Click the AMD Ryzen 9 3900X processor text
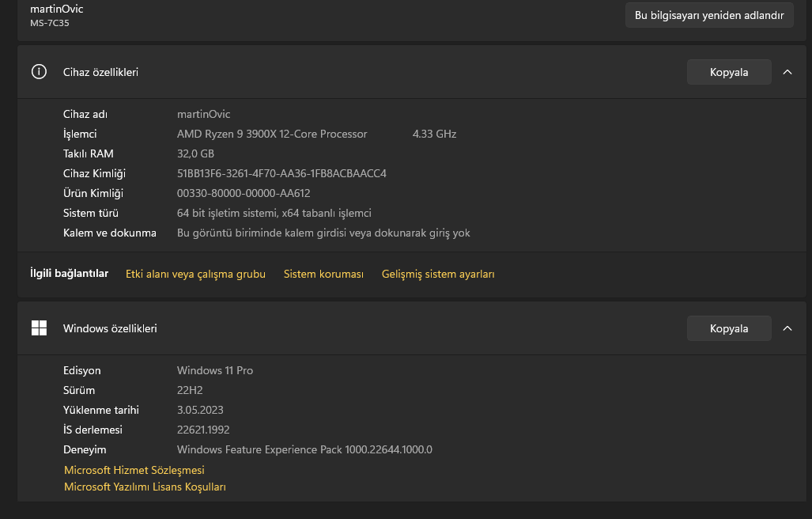The height and width of the screenshot is (519, 812). 272,134
